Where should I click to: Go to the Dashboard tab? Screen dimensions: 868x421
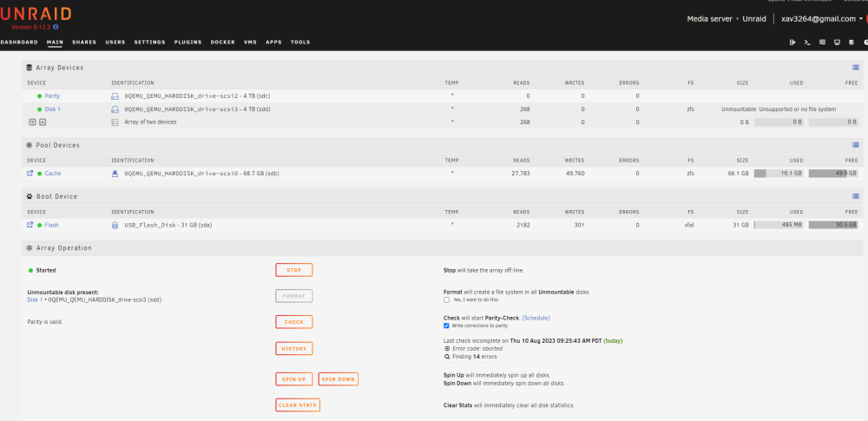pyautogui.click(x=19, y=42)
